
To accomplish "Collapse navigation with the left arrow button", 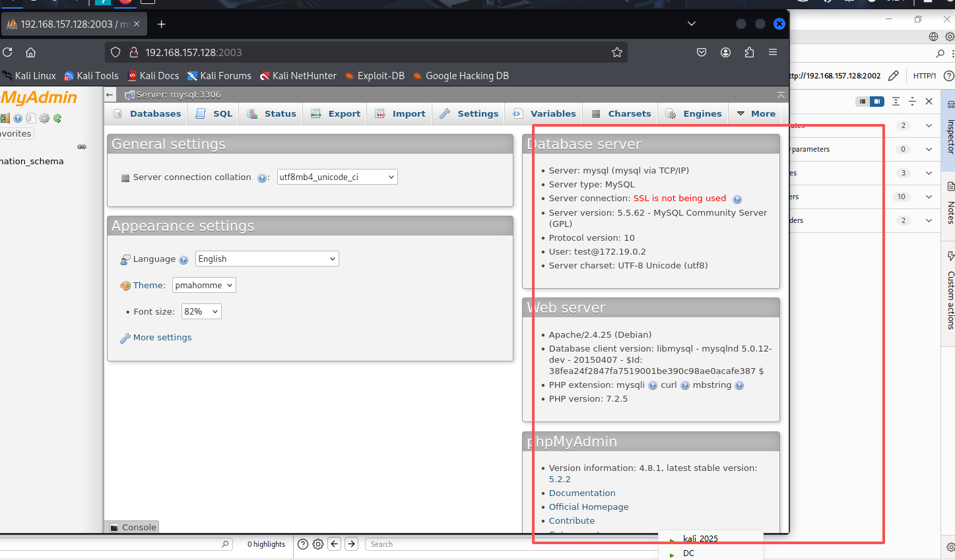I will click(110, 95).
